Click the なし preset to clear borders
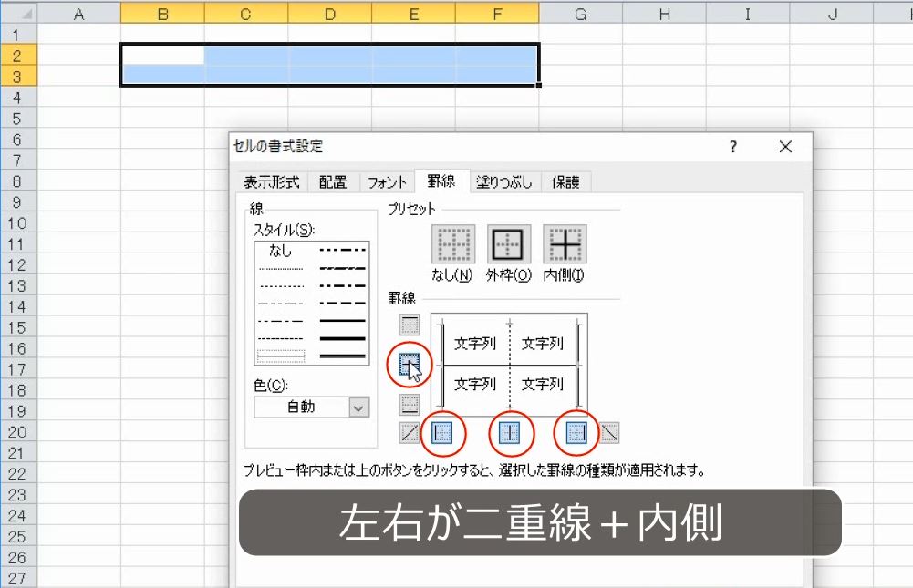Screen dimensions: 913x588 click(x=453, y=244)
